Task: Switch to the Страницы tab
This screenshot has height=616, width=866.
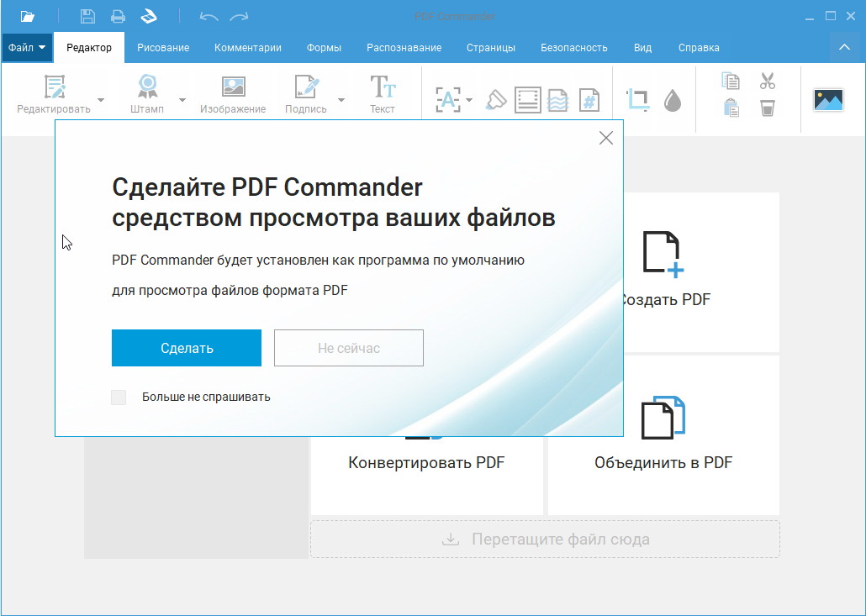Action: (x=491, y=47)
